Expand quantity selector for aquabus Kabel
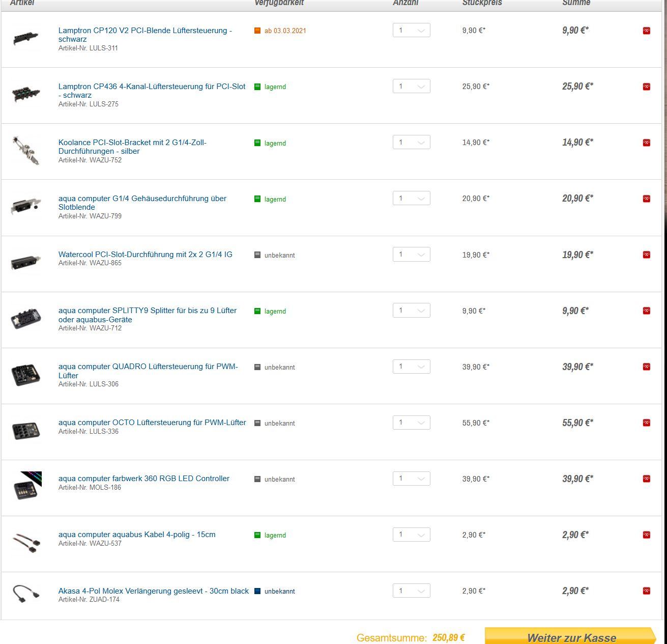Viewport: 667px width, 644px height. pos(412,534)
